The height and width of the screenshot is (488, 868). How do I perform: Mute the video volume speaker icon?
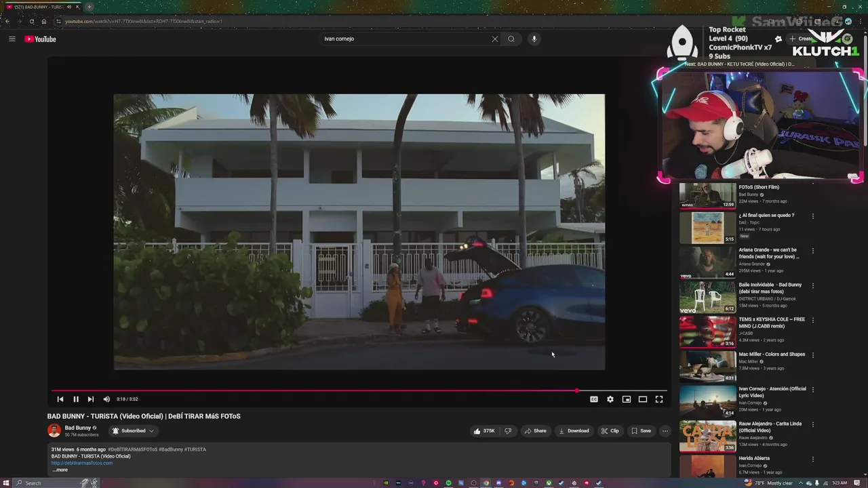pyautogui.click(x=106, y=399)
